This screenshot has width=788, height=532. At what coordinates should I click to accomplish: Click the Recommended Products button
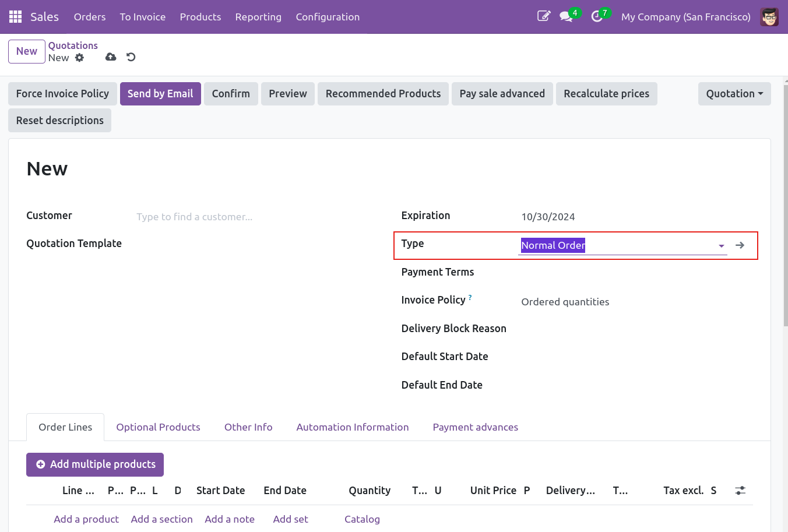[383, 94]
